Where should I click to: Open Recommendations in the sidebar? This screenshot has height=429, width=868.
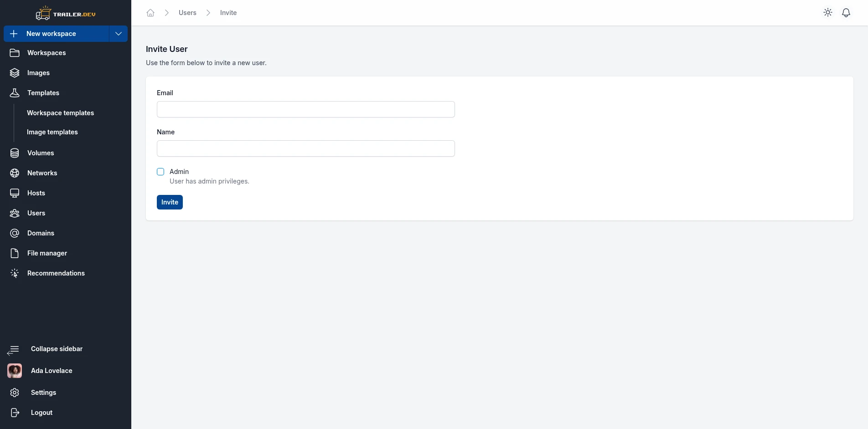56,273
